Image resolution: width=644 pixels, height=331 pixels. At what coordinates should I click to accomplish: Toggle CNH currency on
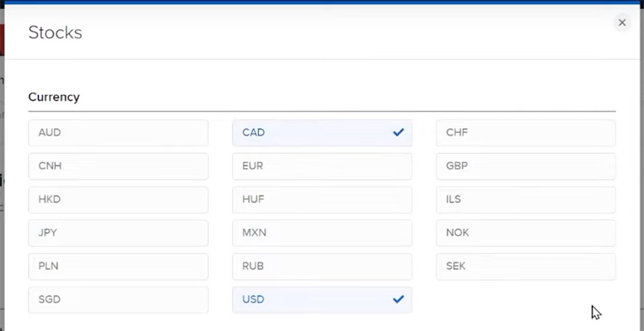click(x=118, y=166)
